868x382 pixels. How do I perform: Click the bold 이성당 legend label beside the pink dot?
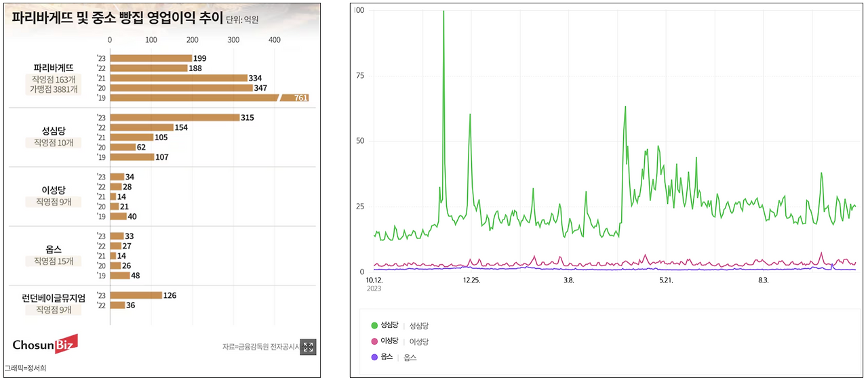coord(390,341)
